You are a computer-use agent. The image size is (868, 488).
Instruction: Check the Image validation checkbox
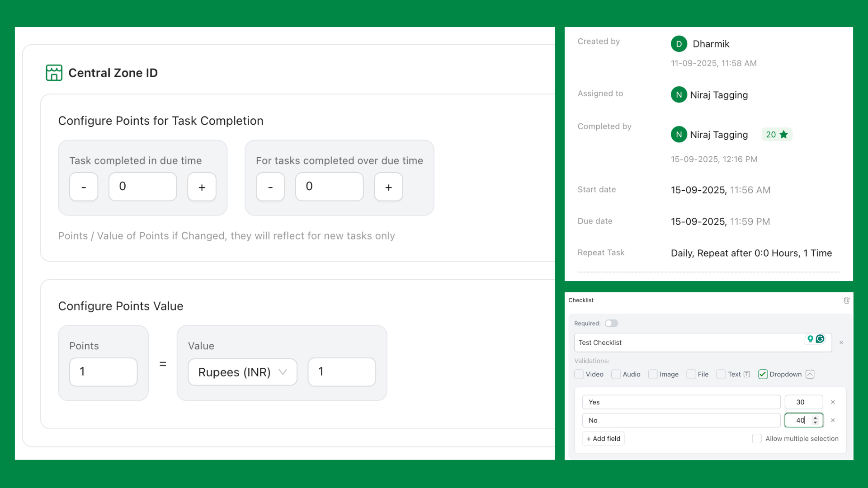click(653, 374)
